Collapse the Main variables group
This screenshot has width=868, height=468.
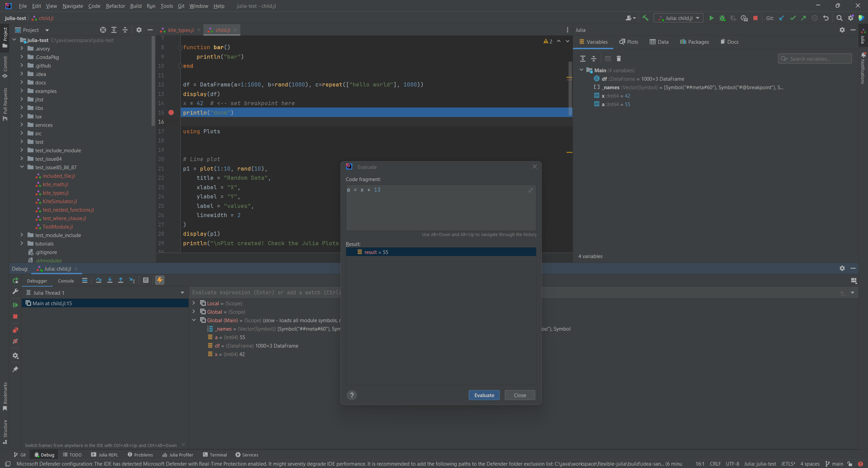pos(581,70)
